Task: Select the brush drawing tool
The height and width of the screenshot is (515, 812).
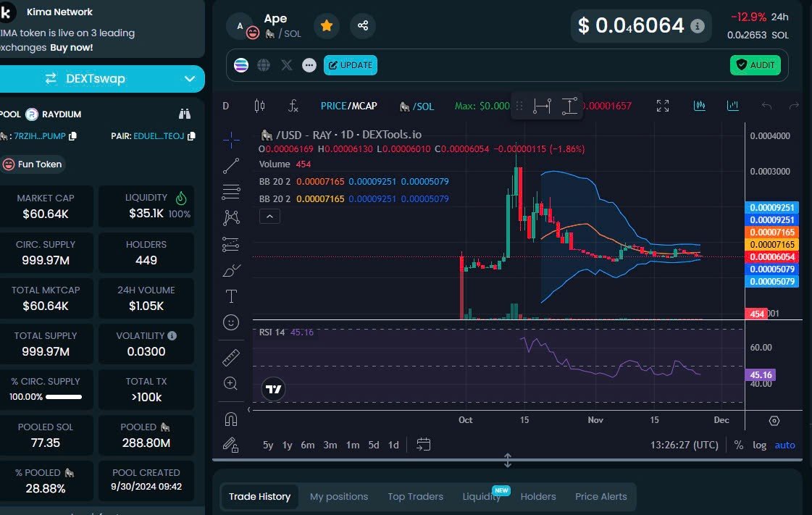Action: [x=231, y=270]
